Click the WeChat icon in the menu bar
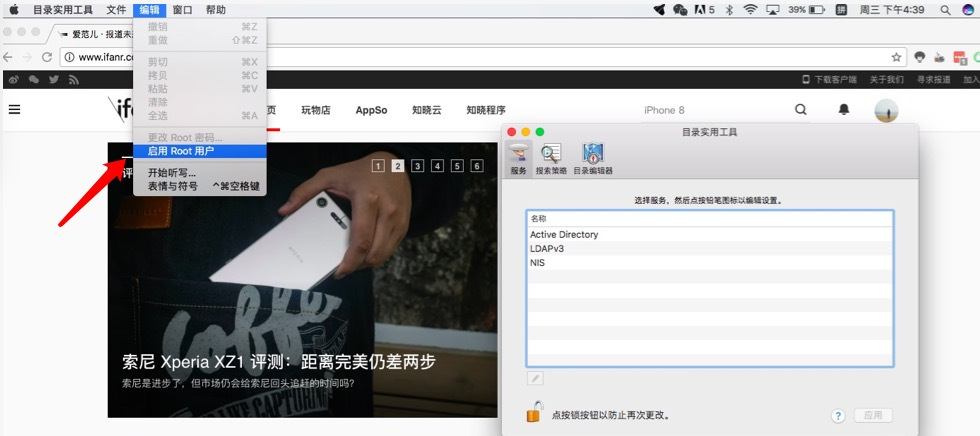The height and width of the screenshot is (436, 980). click(x=680, y=9)
